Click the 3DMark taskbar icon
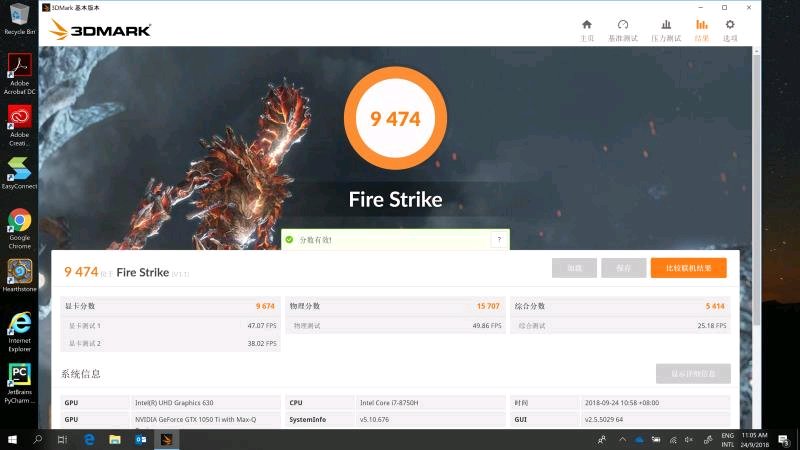Image resolution: width=800 pixels, height=450 pixels. [166, 439]
